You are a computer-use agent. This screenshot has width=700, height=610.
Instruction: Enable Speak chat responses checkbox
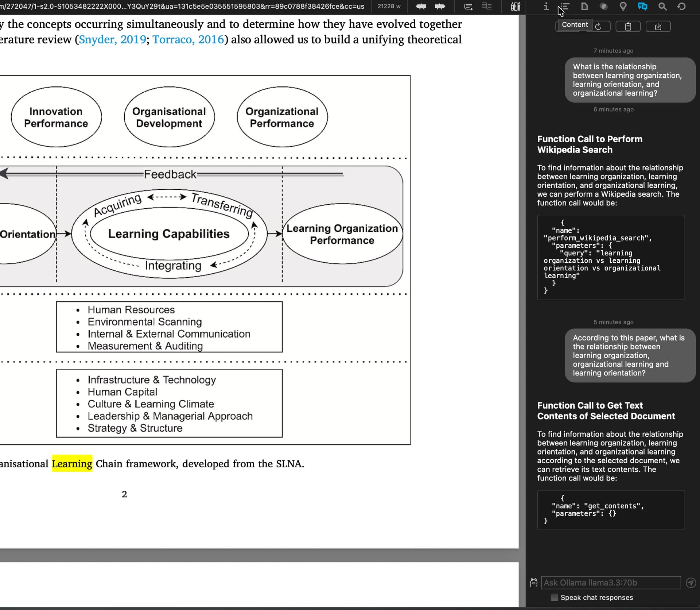point(554,597)
